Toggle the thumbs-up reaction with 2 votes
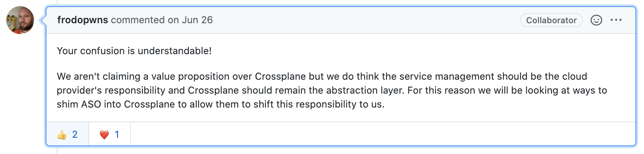 (67, 134)
